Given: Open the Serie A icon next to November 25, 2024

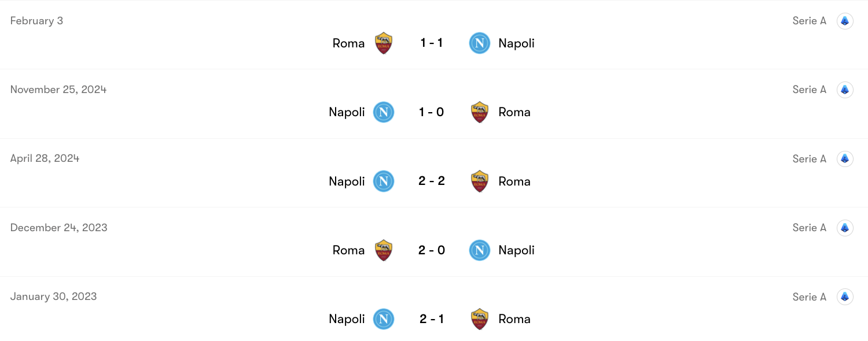Looking at the screenshot, I should (845, 90).
